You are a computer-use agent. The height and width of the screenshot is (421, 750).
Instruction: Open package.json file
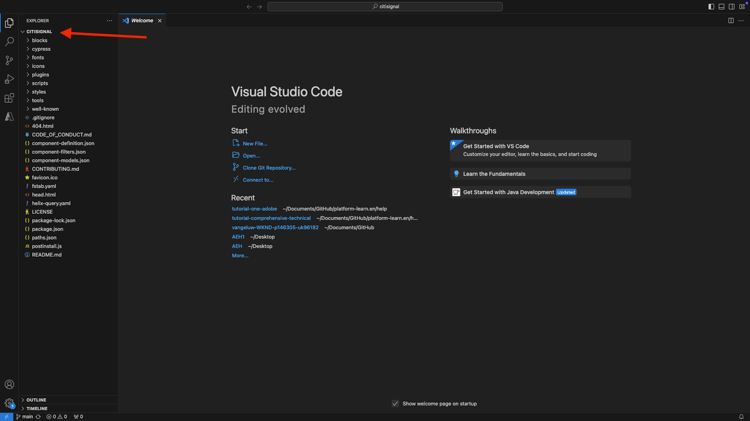pyautogui.click(x=47, y=229)
